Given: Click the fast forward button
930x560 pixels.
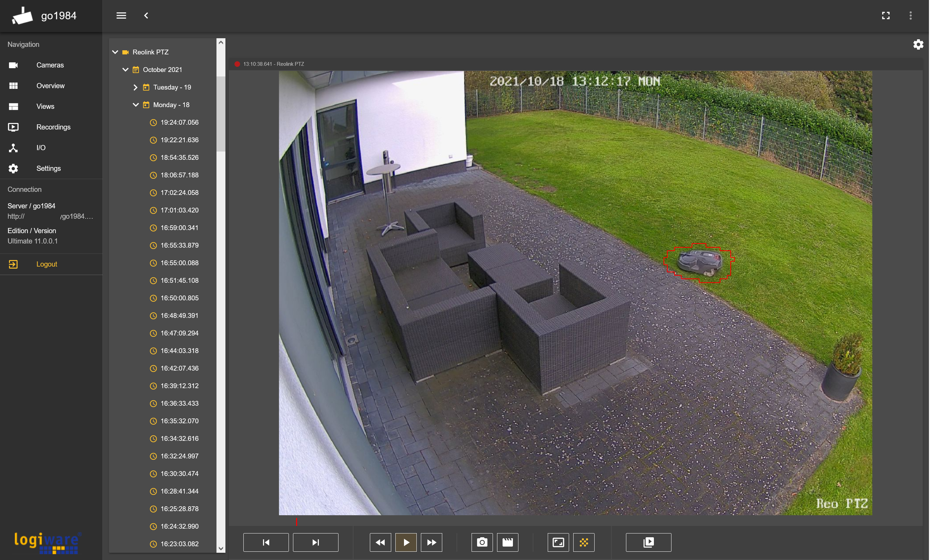Looking at the screenshot, I should (432, 542).
